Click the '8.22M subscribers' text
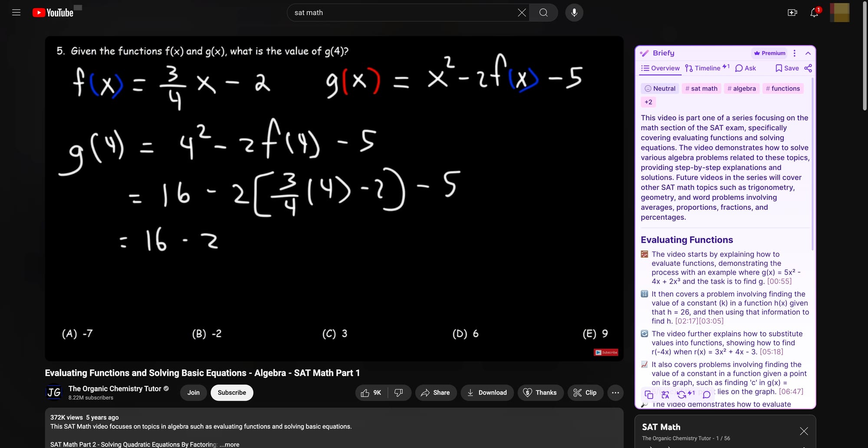 pos(91,398)
